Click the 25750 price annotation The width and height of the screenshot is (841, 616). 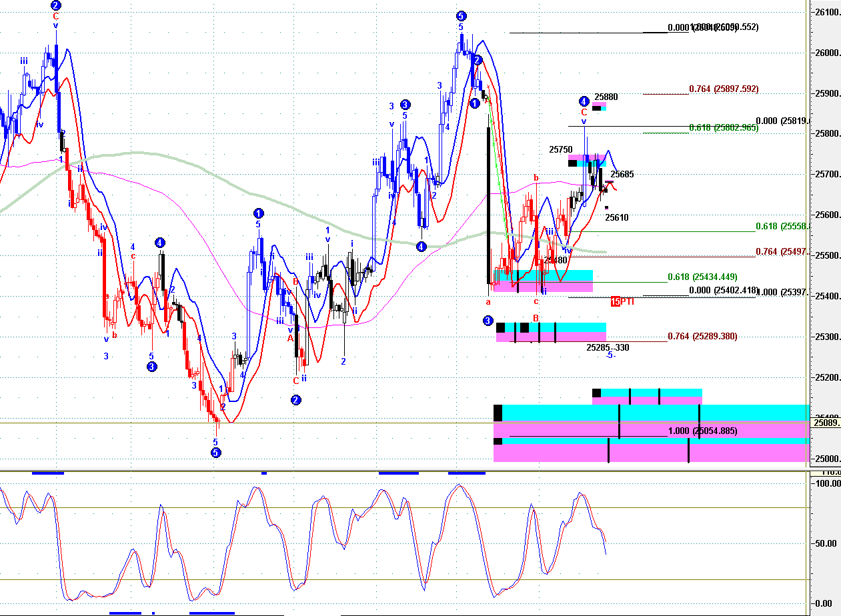point(561,150)
